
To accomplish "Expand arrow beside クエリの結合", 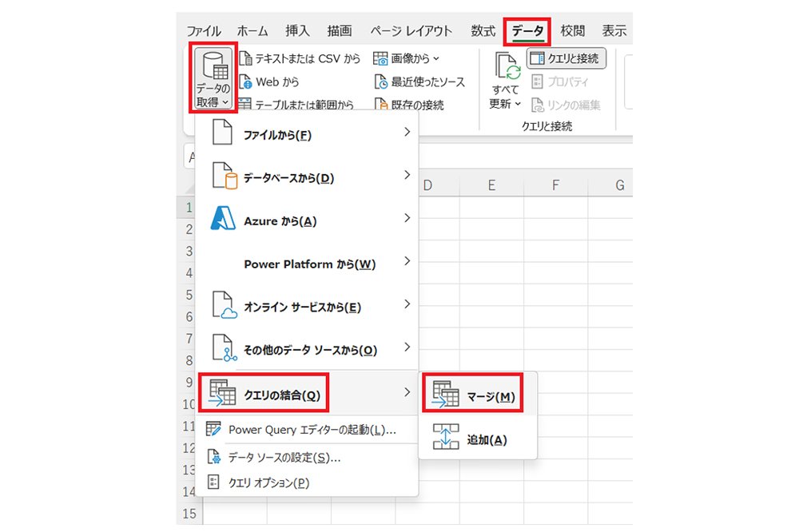I will 407,392.
